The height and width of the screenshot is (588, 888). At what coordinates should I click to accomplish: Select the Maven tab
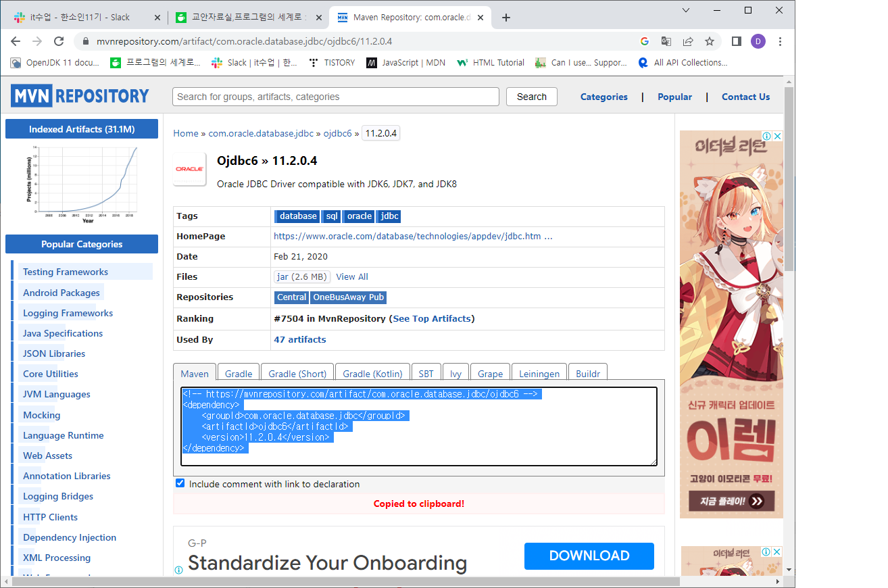pos(195,374)
